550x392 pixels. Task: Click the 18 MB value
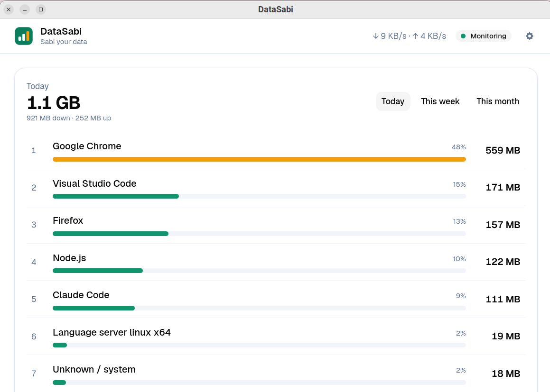[506, 374]
